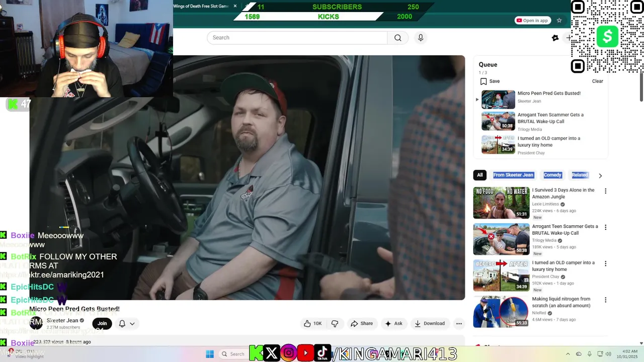The image size is (644, 362).
Task: Open the Lexie Limitless channel name
Action: [545, 204]
